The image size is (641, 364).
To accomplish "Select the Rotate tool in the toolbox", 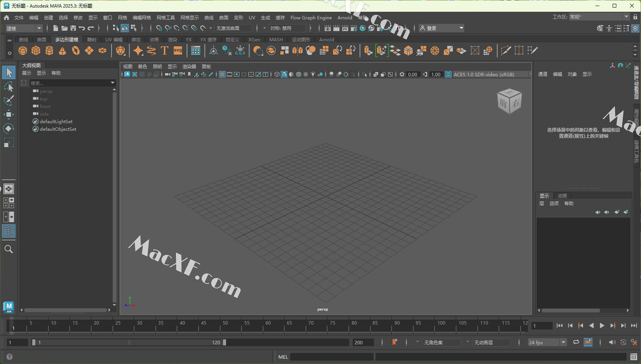I will [x=8, y=129].
